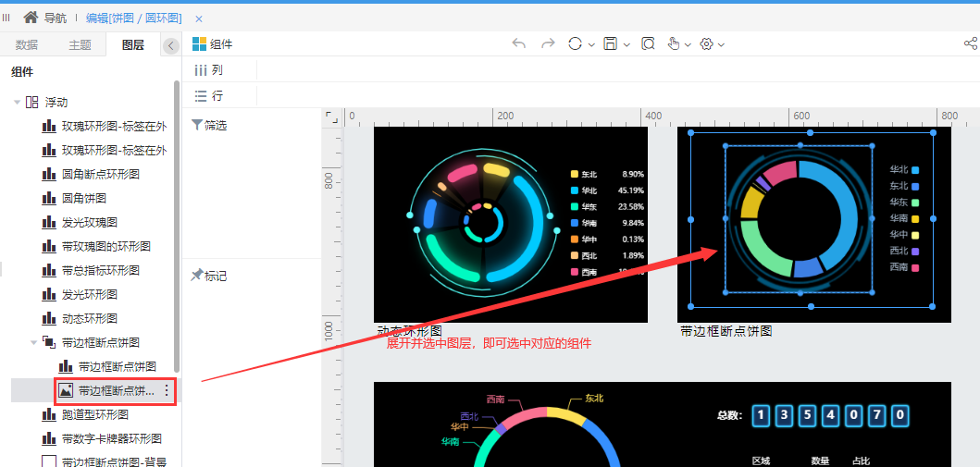
Task: Click the image layer icon 带边框断点饼…
Action: click(x=65, y=391)
